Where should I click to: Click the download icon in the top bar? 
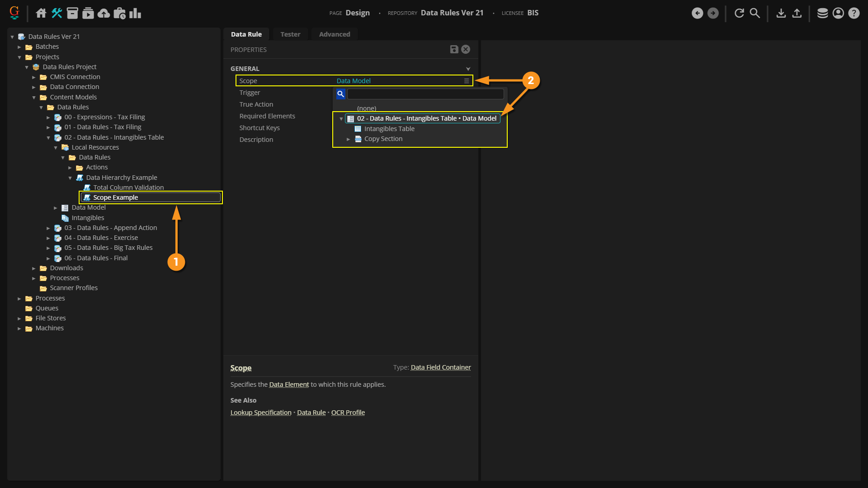[x=781, y=13]
